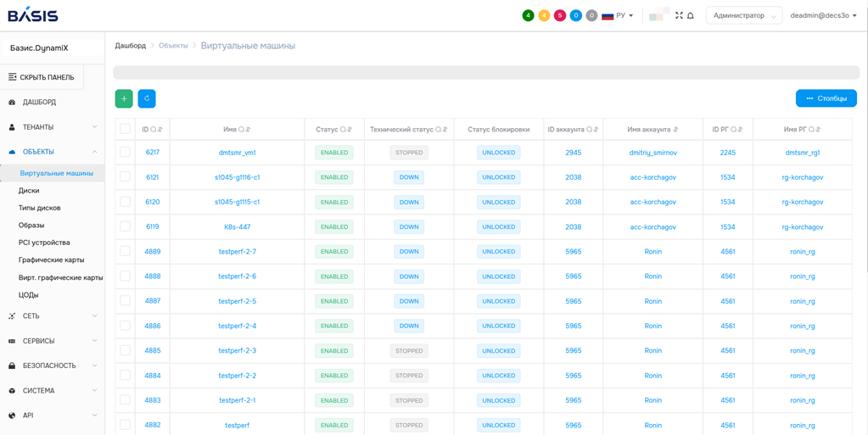Open the Администратор role dropdown

click(x=743, y=16)
